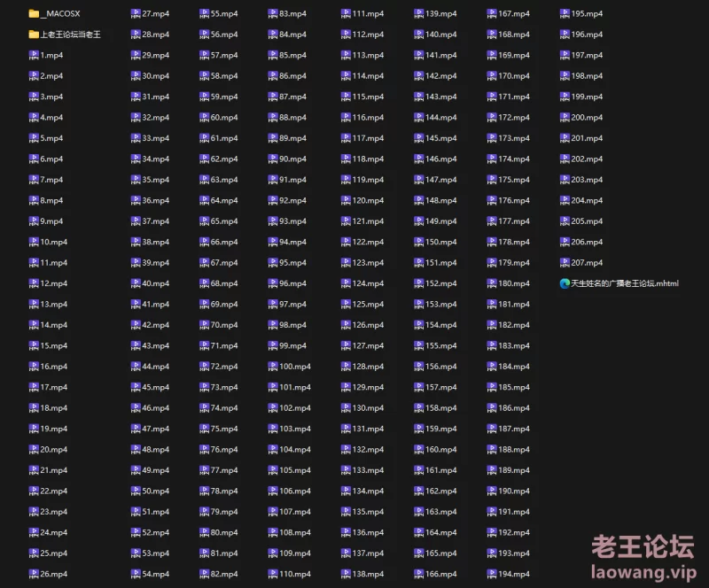Select the file name "206.mp4"

pos(587,242)
